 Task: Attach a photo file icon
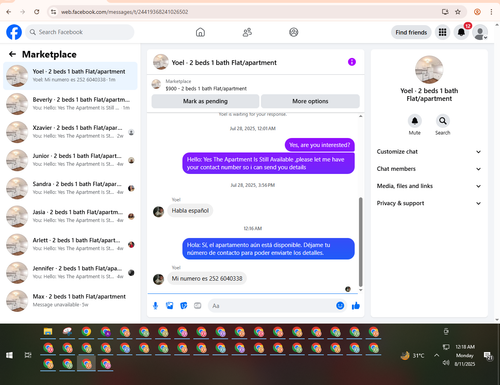[x=170, y=306]
